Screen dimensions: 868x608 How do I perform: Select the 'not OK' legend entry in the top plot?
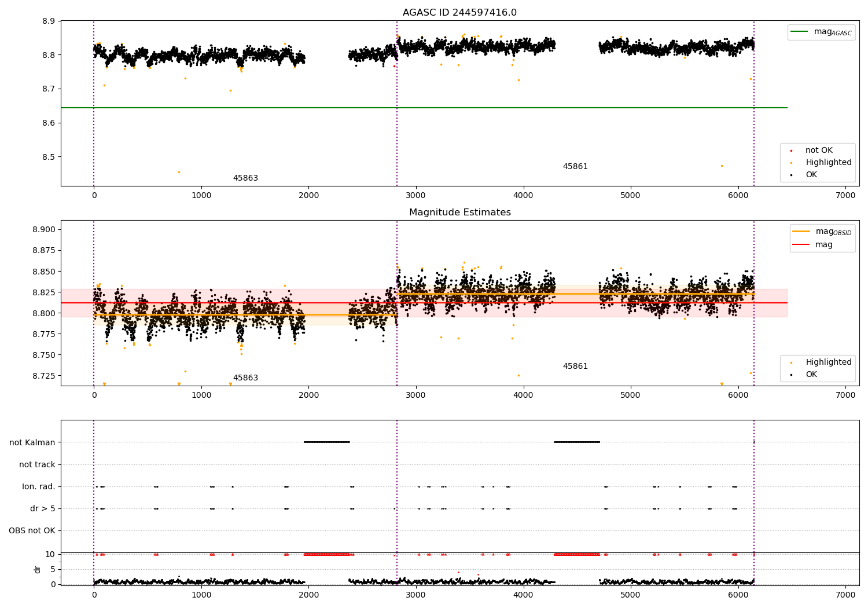(x=819, y=151)
